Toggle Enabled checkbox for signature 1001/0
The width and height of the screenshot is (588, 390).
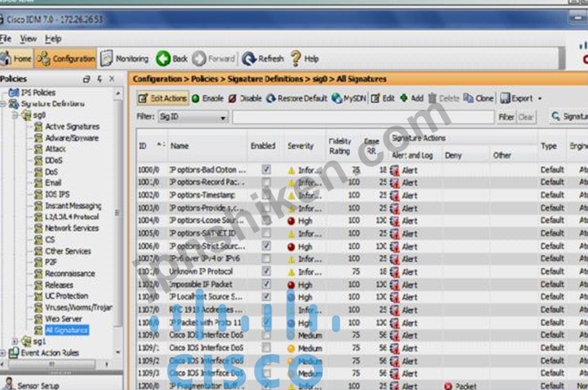pos(266,182)
